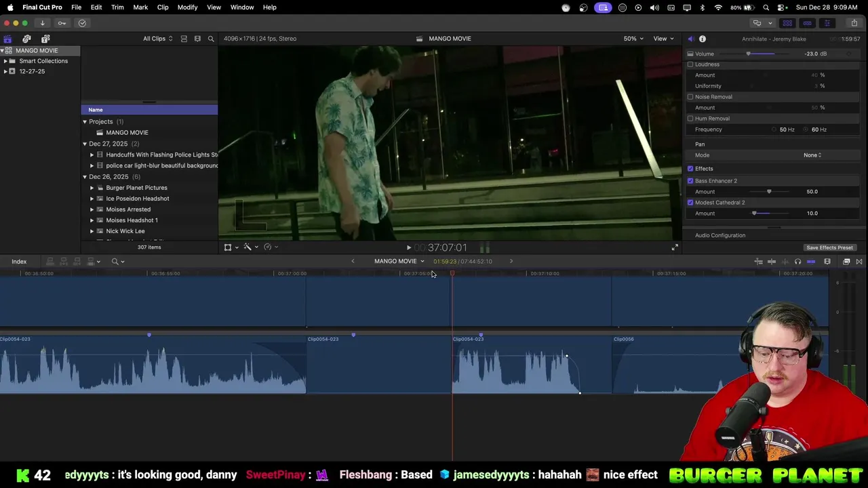Screen dimensions: 868x488
Task: Go back in timeline history arrow
Action: [353, 262]
